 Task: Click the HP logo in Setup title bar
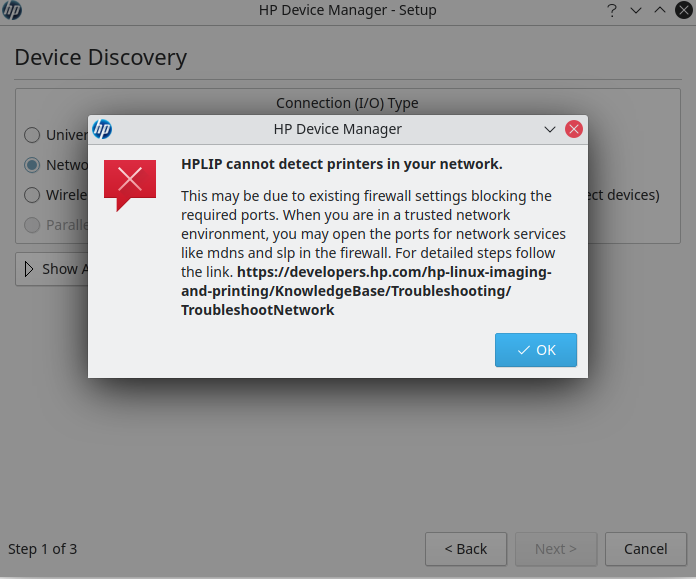(x=12, y=10)
